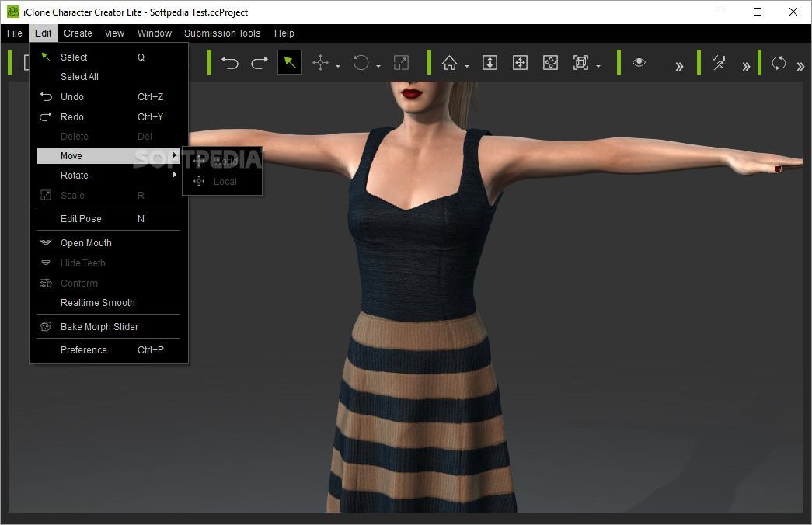Click the greyed Conform menu entry
The image size is (812, 525).
click(x=109, y=283)
